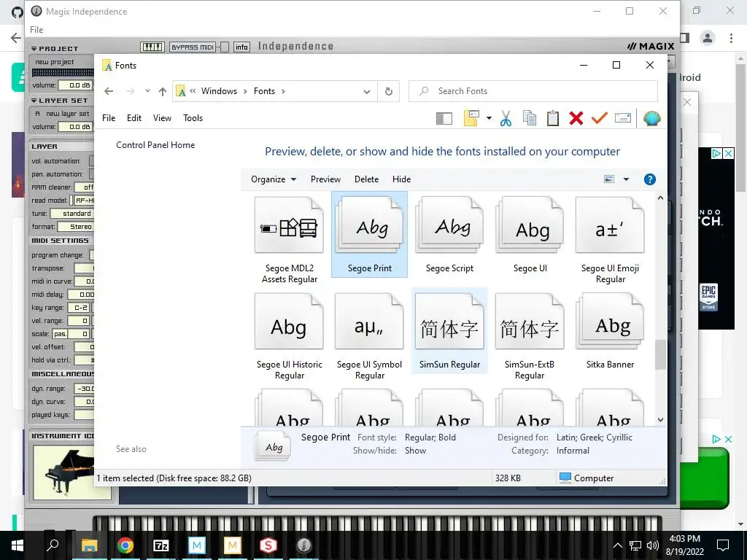Click the keyboard icon in Independence header
The width and height of the screenshot is (747, 560).
pos(152,47)
